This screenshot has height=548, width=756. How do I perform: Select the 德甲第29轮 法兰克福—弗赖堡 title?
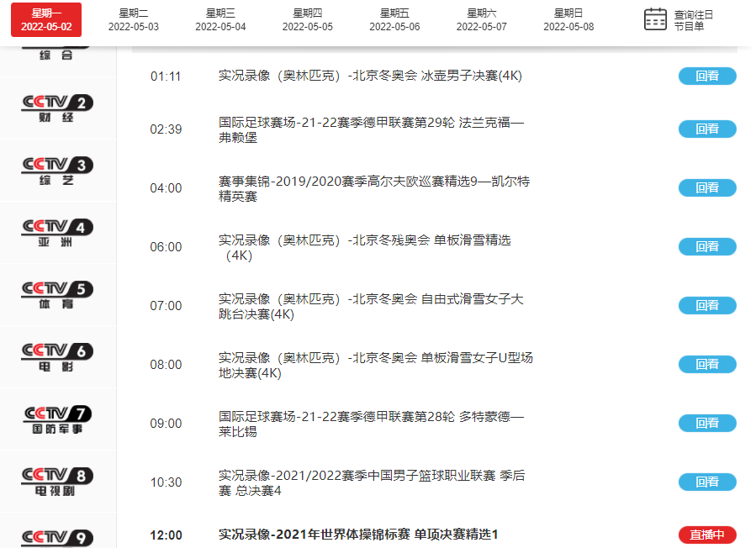click(x=371, y=129)
